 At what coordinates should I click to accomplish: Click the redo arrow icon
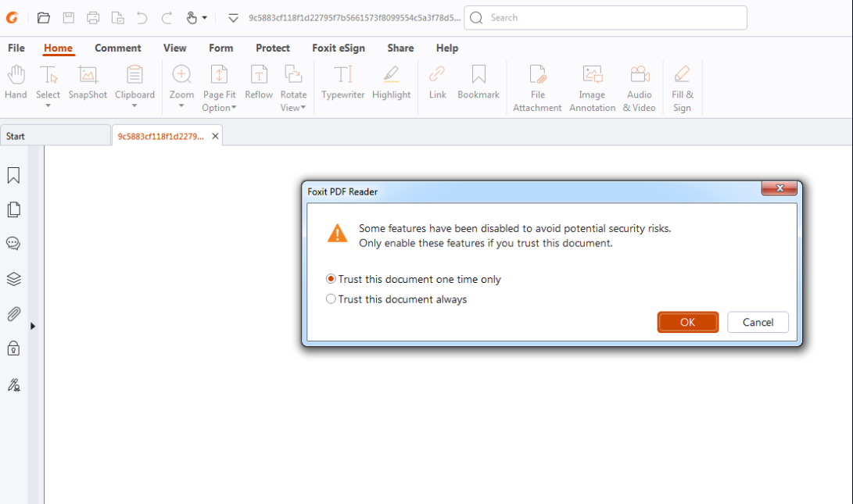coord(167,18)
